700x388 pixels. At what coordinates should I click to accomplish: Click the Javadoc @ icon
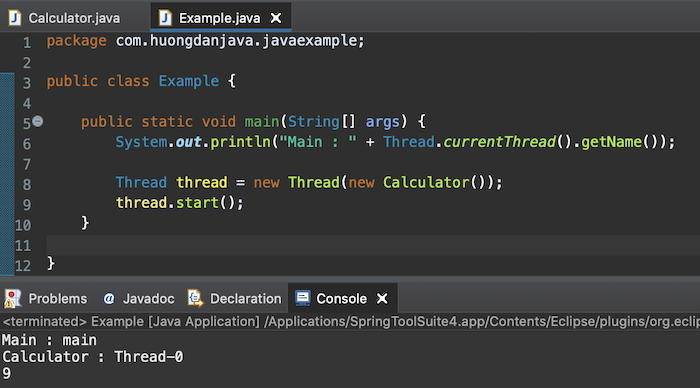pyautogui.click(x=109, y=299)
